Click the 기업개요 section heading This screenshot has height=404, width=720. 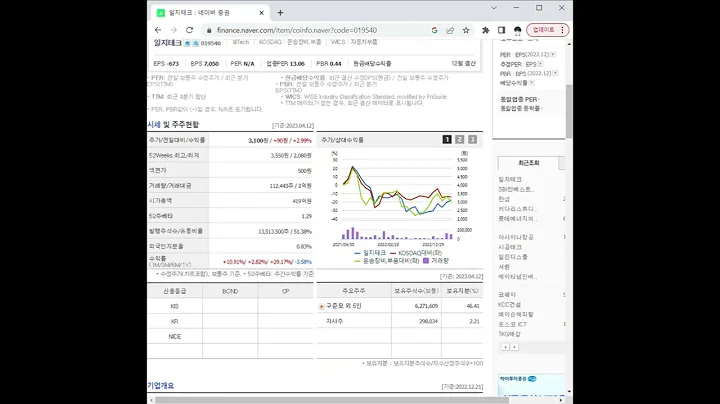[x=161, y=386]
